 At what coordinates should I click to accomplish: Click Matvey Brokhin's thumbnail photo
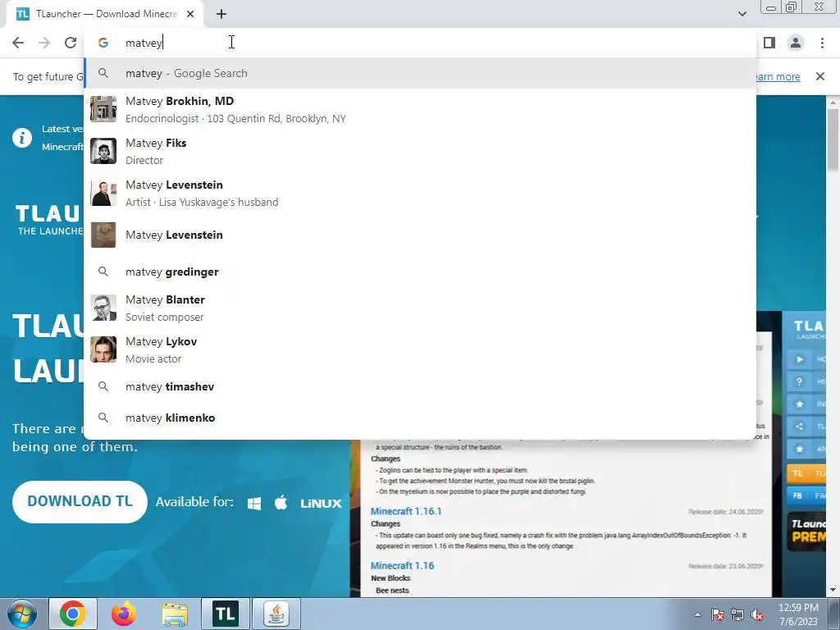click(103, 109)
